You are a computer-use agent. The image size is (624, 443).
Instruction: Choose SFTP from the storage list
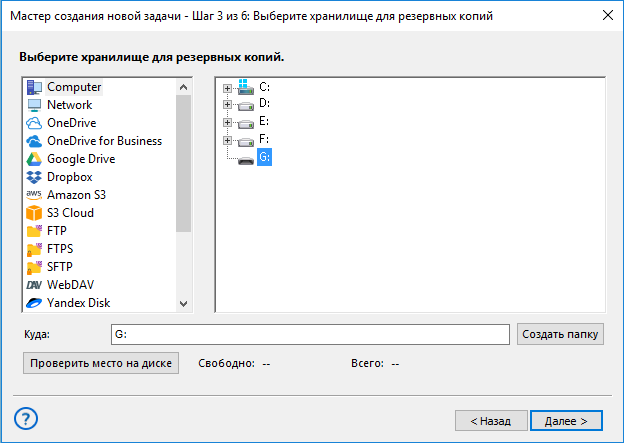click(60, 267)
